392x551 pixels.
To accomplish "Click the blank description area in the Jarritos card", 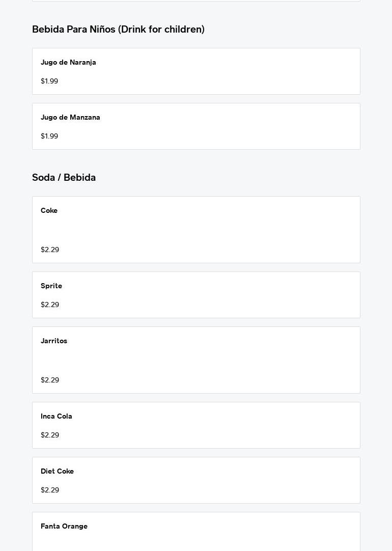I will (x=196, y=361).
